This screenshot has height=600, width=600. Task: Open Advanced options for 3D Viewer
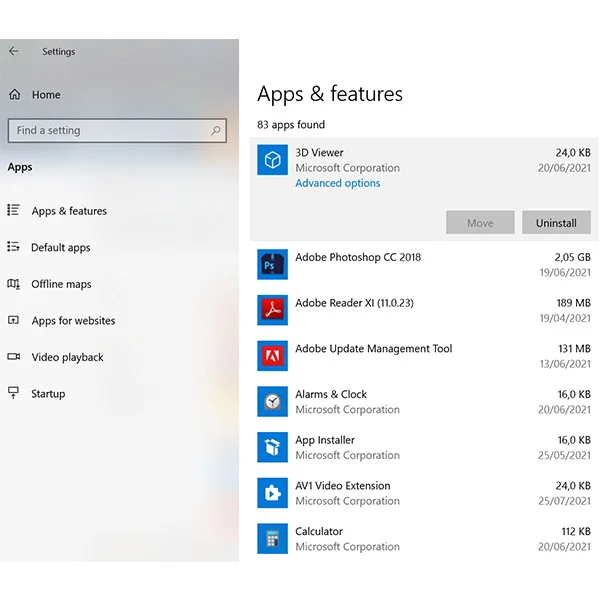(338, 183)
